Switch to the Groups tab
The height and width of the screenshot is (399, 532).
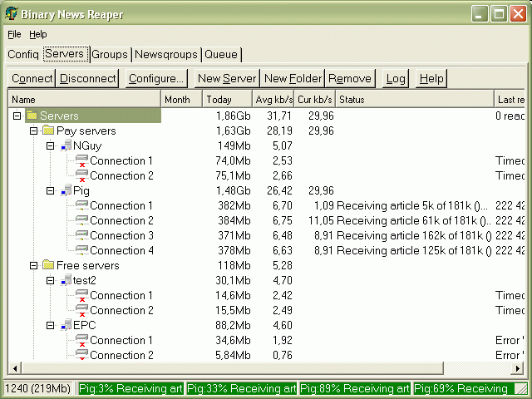pyautogui.click(x=110, y=54)
